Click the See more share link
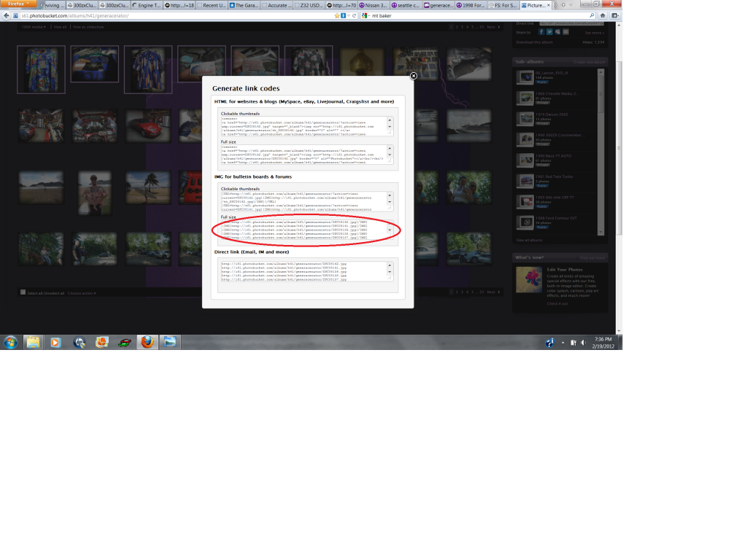The image size is (747, 560). click(x=594, y=33)
